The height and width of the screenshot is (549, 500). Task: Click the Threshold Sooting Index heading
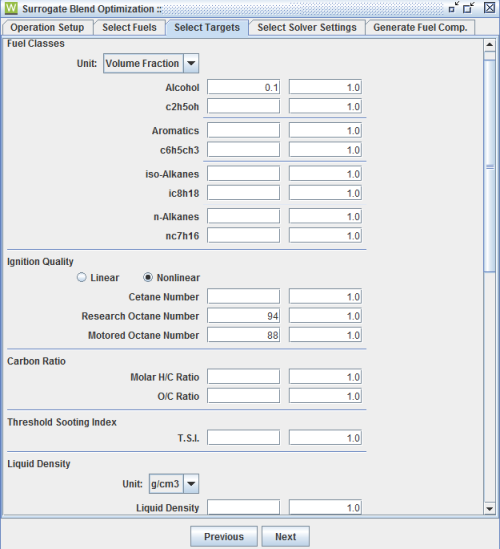[62, 422]
